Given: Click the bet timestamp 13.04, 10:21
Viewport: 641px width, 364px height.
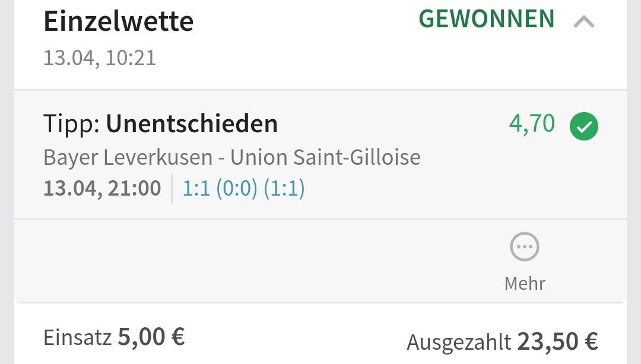Looking at the screenshot, I should pos(100,58).
